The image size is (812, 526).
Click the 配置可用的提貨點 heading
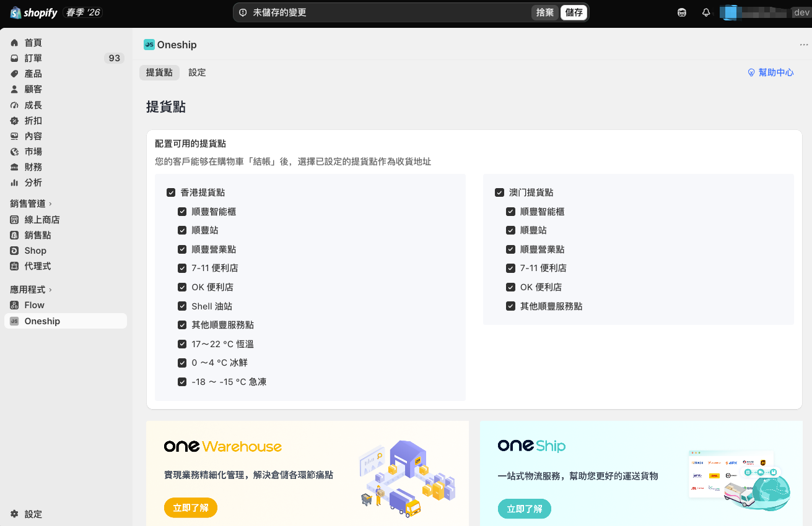(x=190, y=144)
